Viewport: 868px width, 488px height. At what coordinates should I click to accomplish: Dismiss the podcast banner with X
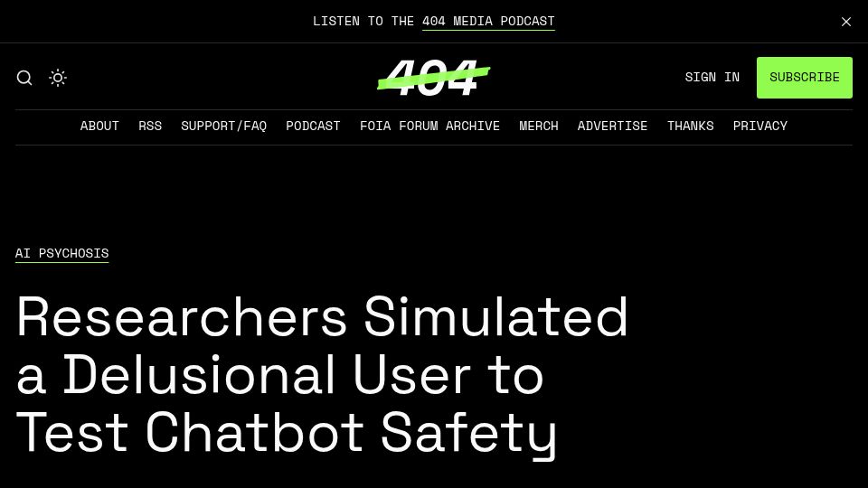pos(846,22)
